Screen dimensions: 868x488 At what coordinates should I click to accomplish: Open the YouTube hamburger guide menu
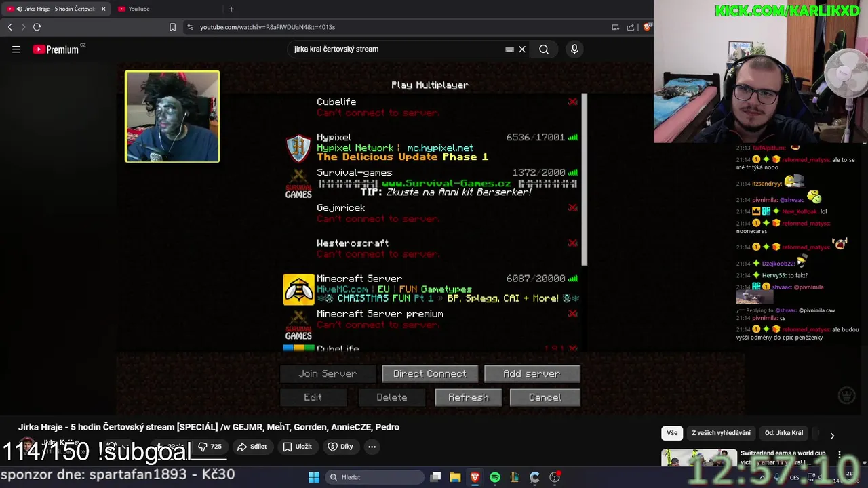click(16, 49)
